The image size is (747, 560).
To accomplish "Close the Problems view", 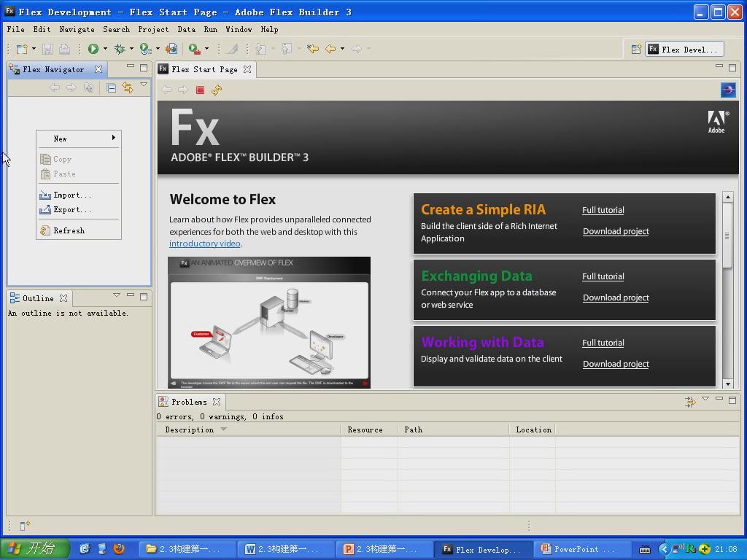I will click(217, 402).
